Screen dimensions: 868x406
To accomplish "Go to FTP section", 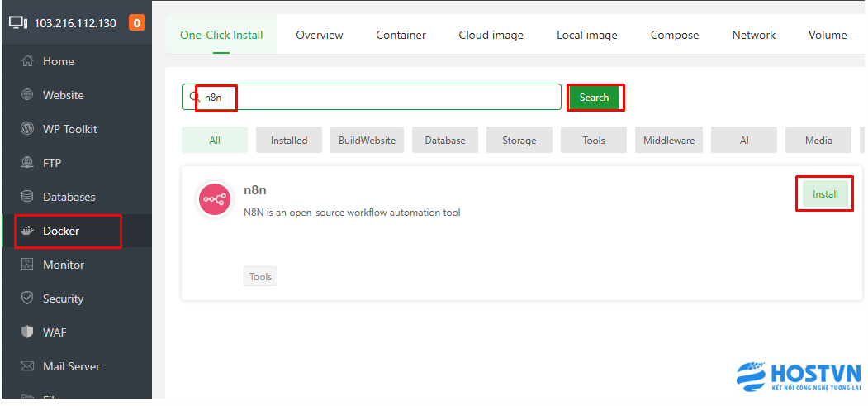I will tap(76, 163).
